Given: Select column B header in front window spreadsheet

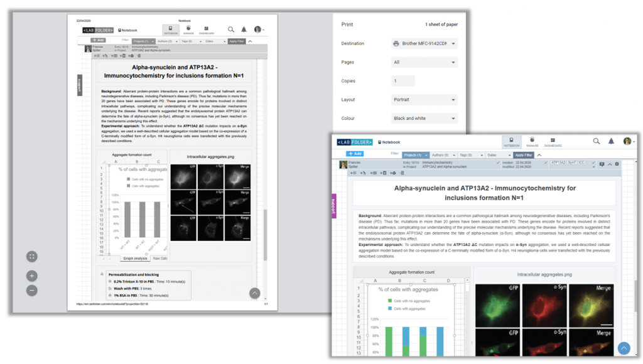Looking at the screenshot, I should point(399,281).
